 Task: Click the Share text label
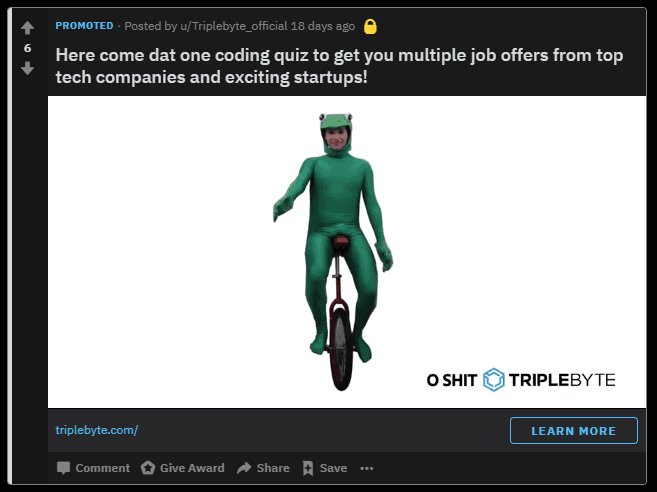[x=273, y=468]
